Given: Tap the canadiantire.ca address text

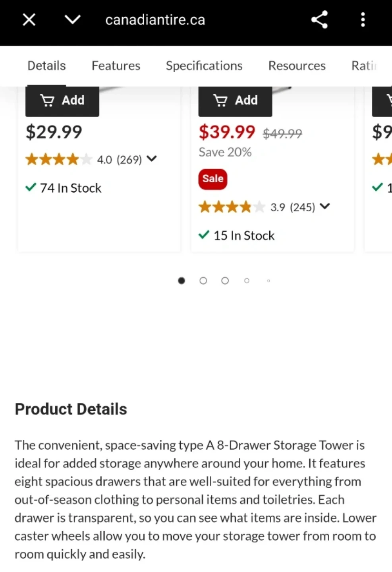Looking at the screenshot, I should pyautogui.click(x=155, y=20).
